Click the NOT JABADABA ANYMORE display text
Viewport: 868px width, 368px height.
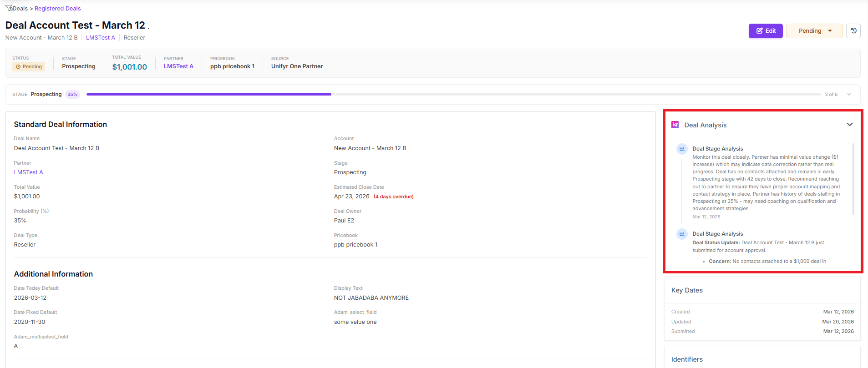click(x=371, y=298)
